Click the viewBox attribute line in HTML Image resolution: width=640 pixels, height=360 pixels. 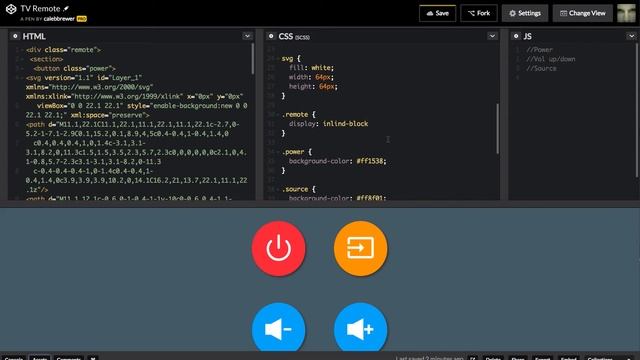click(x=142, y=106)
